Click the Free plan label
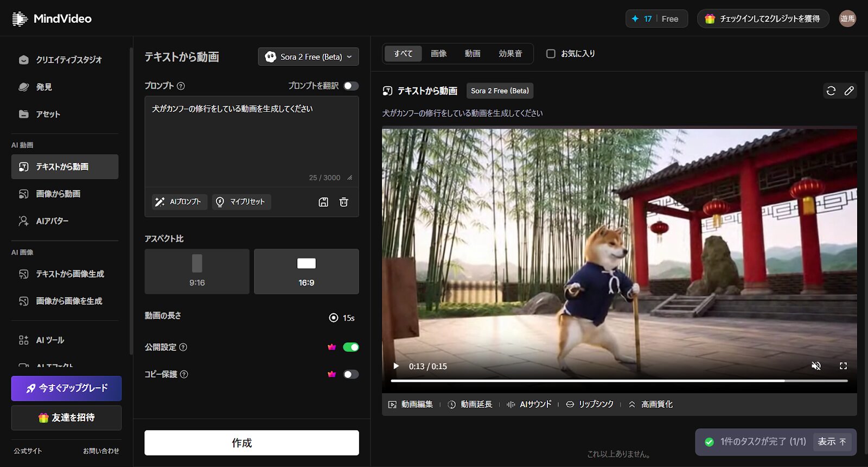 pyautogui.click(x=670, y=19)
